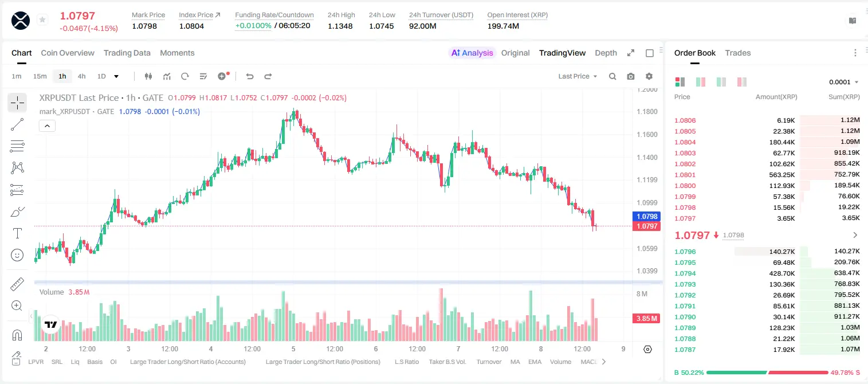The width and height of the screenshot is (868, 384).
Task: Open the candlestick chart type icon
Action: coord(149,76)
